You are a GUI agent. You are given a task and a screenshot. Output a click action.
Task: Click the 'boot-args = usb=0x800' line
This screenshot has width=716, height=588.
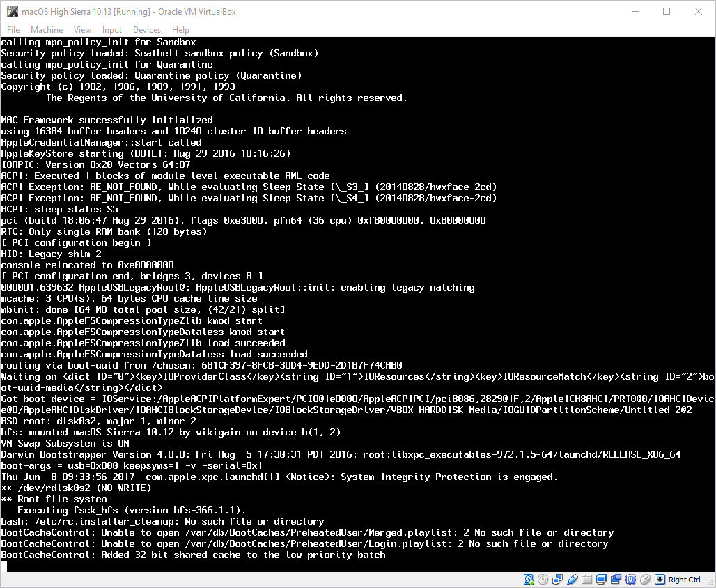tap(132, 466)
